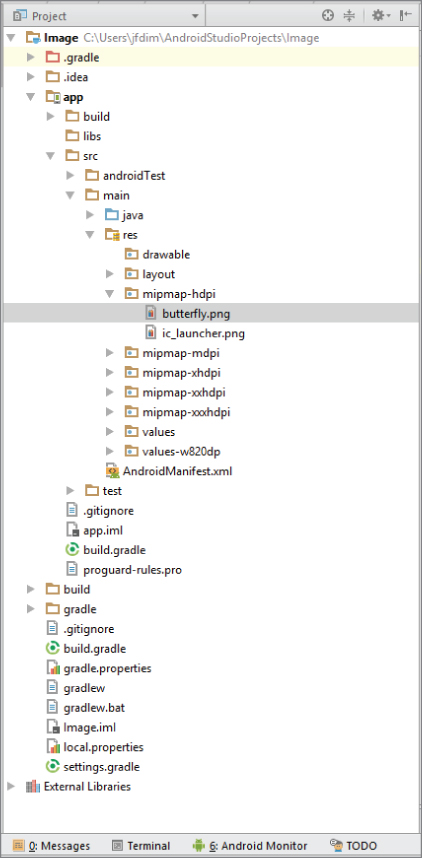The image size is (422, 858).
Task: Click the app module folder icon
Action: [x=53, y=97]
